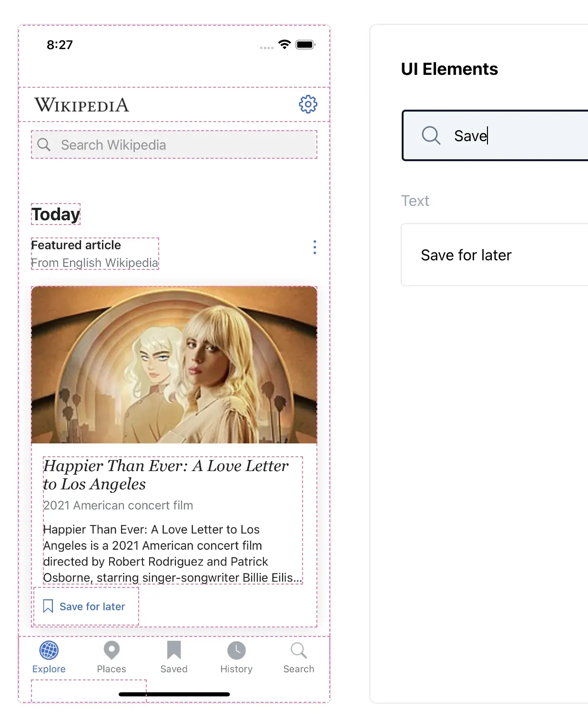This screenshot has height=719, width=588.
Task: Select the 'Featured article' label
Action: (76, 245)
